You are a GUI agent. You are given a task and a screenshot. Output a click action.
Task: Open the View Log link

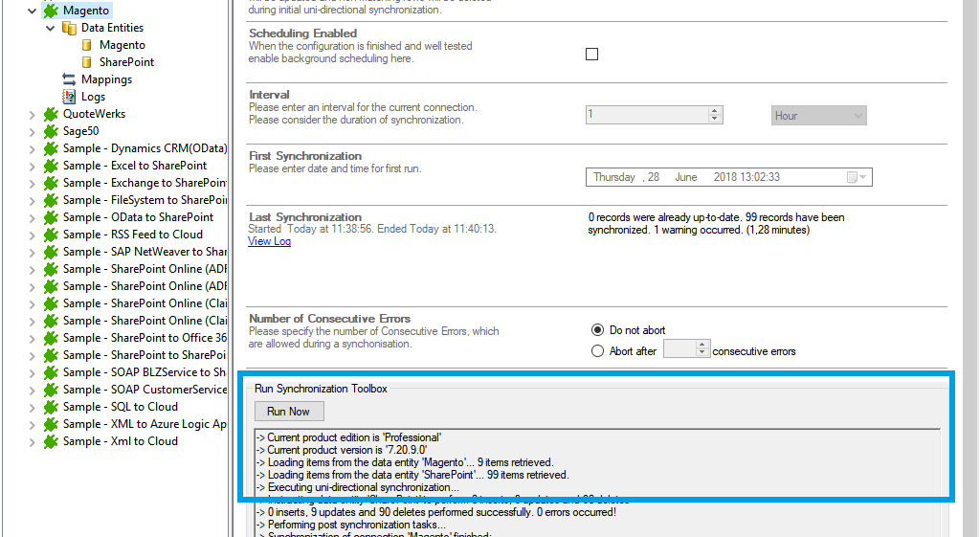[269, 241]
